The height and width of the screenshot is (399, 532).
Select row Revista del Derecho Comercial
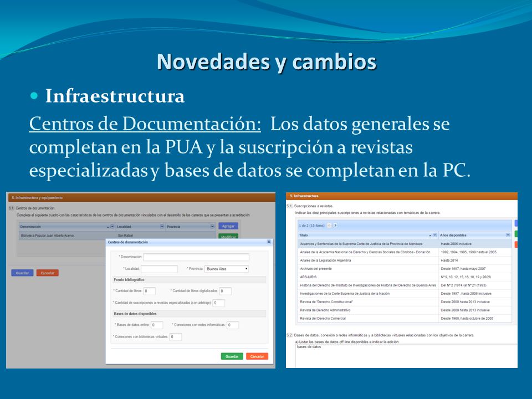[405, 319]
